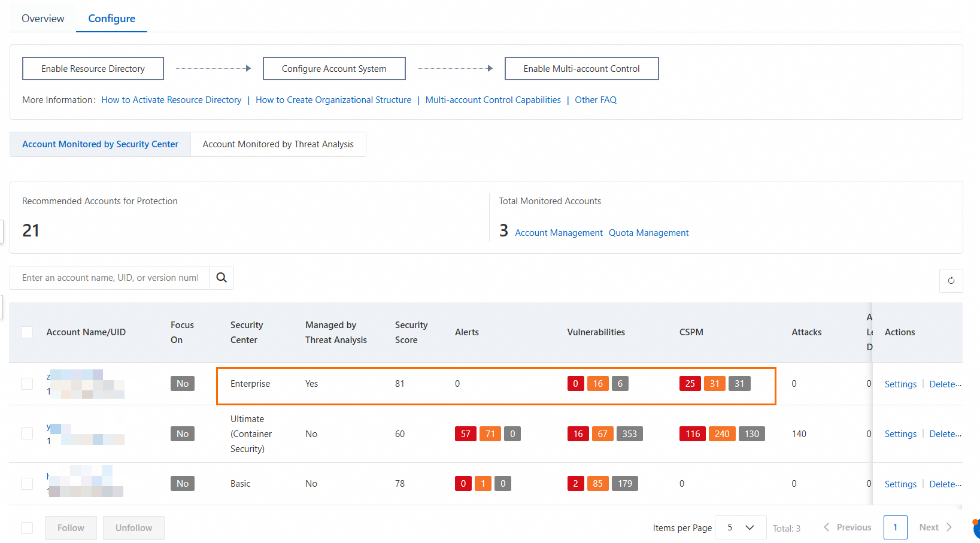This screenshot has width=980, height=543.
Task: Expand Delete options for the Basic row
Action: pyautogui.click(x=945, y=484)
